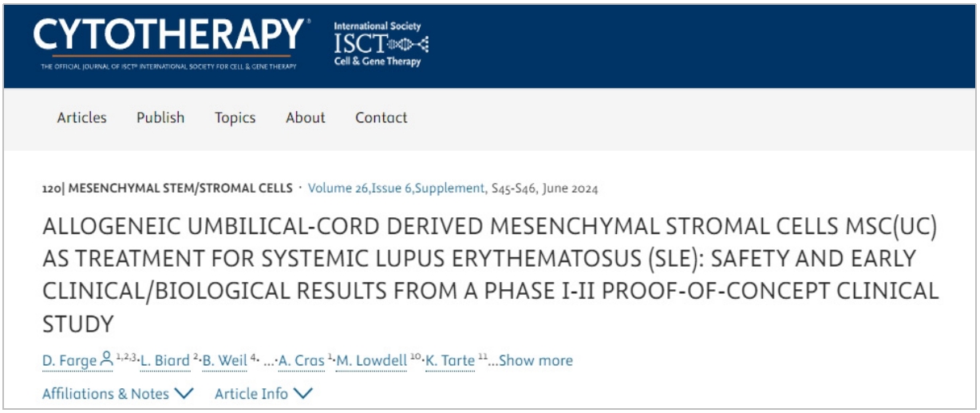Click author name K. Tarte
980x413 pixels.
[x=450, y=360]
